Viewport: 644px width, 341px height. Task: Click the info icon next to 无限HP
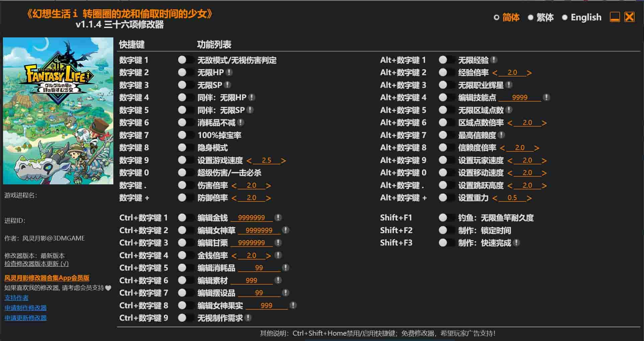tap(229, 72)
